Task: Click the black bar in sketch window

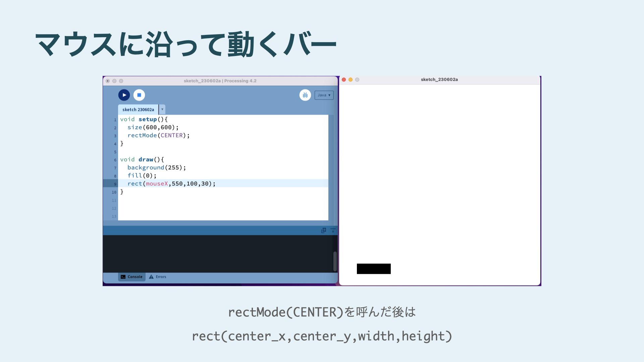Action: [374, 269]
